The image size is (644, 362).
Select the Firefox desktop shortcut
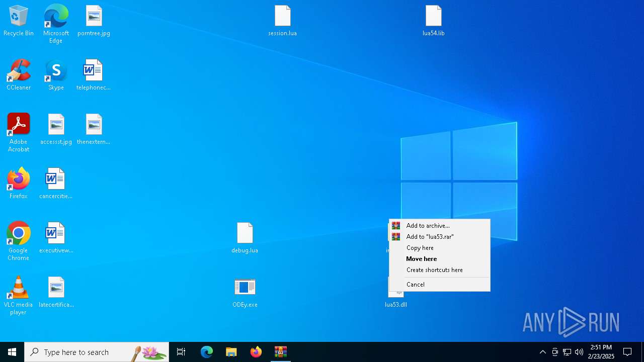(x=19, y=184)
